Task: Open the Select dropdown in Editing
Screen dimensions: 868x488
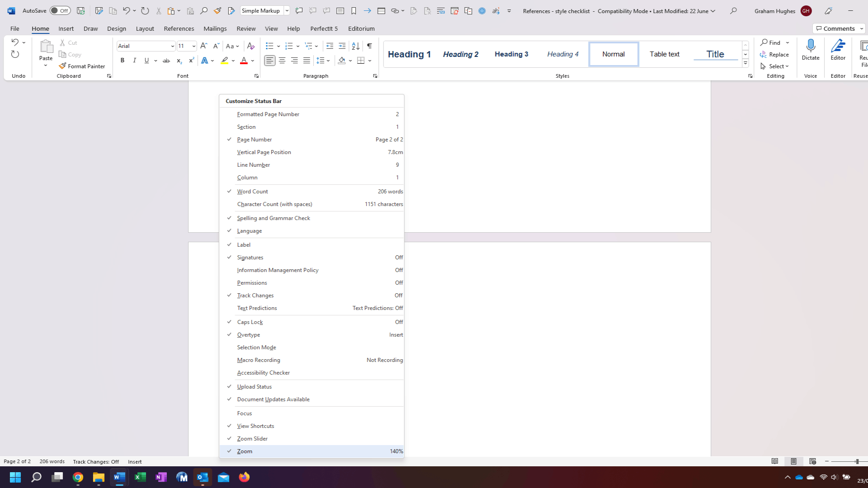Action: (774, 66)
